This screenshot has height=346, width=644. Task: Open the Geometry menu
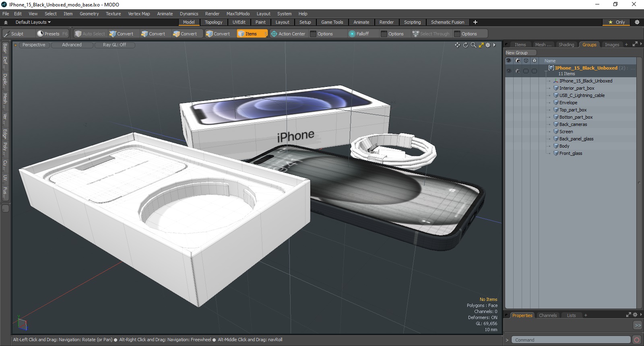pyautogui.click(x=89, y=14)
